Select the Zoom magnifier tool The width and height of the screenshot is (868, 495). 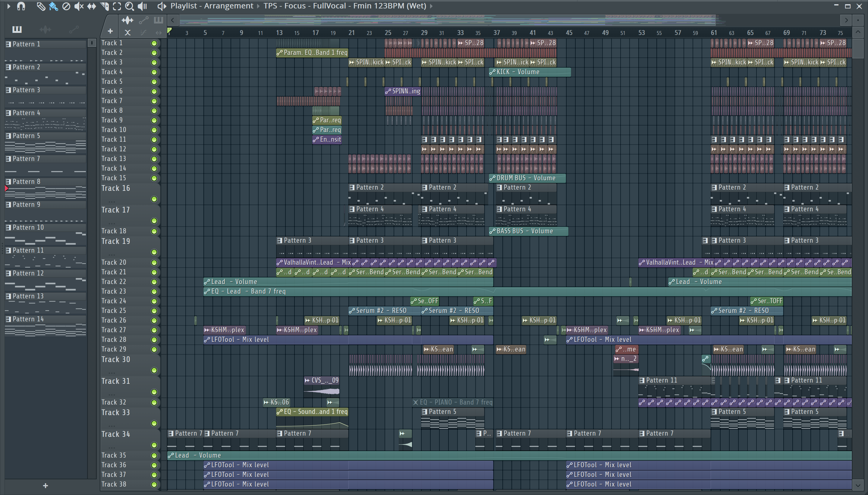130,6
